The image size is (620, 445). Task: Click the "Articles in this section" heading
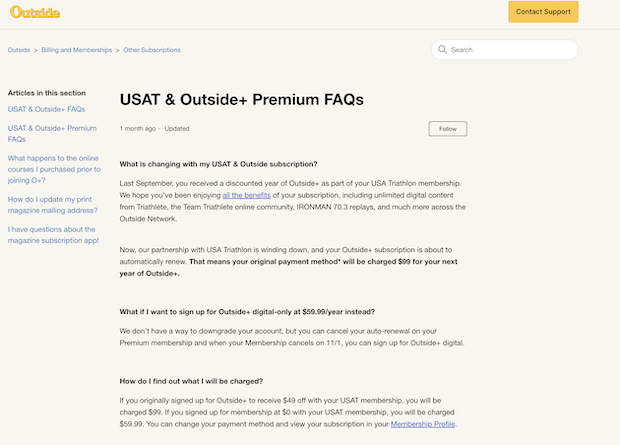(x=46, y=93)
